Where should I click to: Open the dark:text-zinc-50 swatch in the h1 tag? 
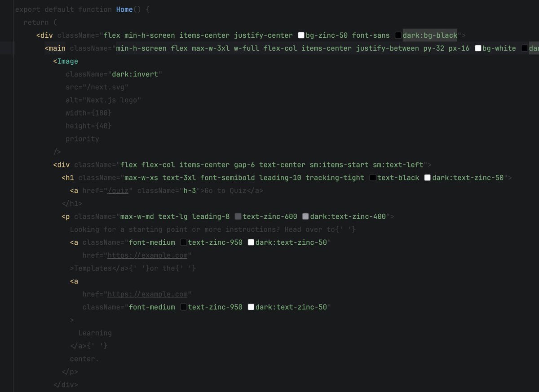coord(428,178)
